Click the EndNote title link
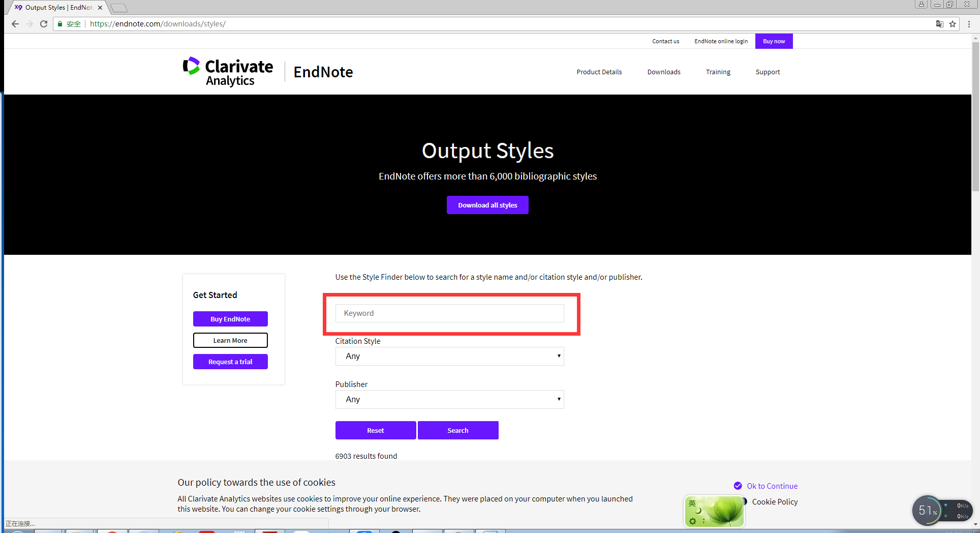Screen dimensions: 980x533 323,72
